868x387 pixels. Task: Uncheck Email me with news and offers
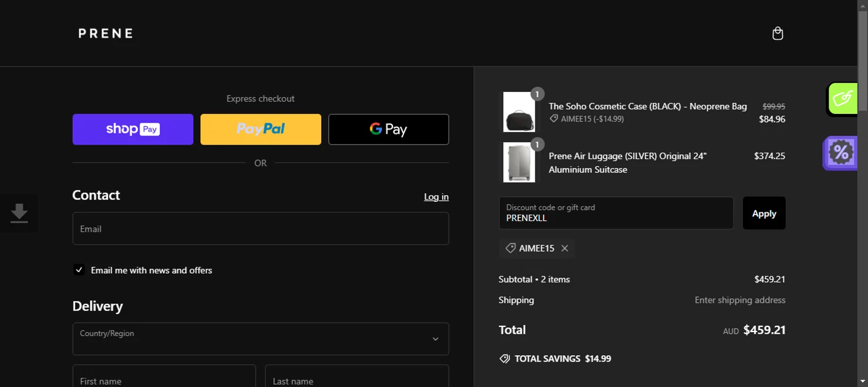point(79,270)
